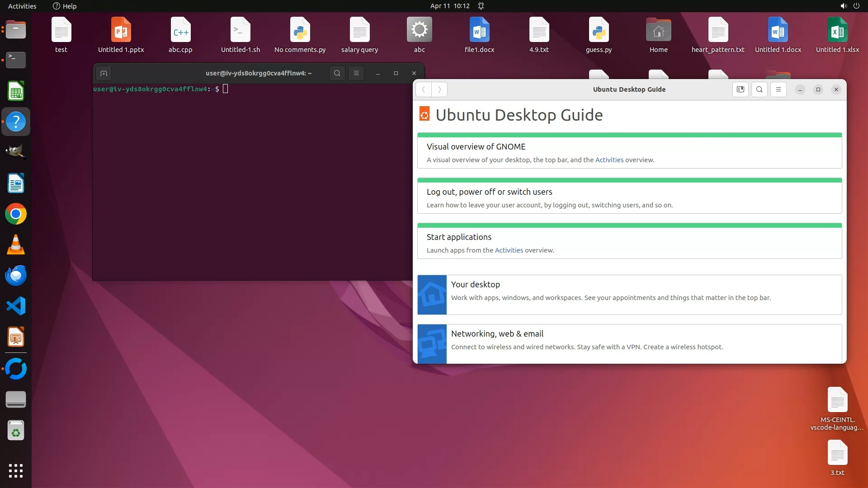
Task: Click the terminal search icon
Action: [337, 73]
